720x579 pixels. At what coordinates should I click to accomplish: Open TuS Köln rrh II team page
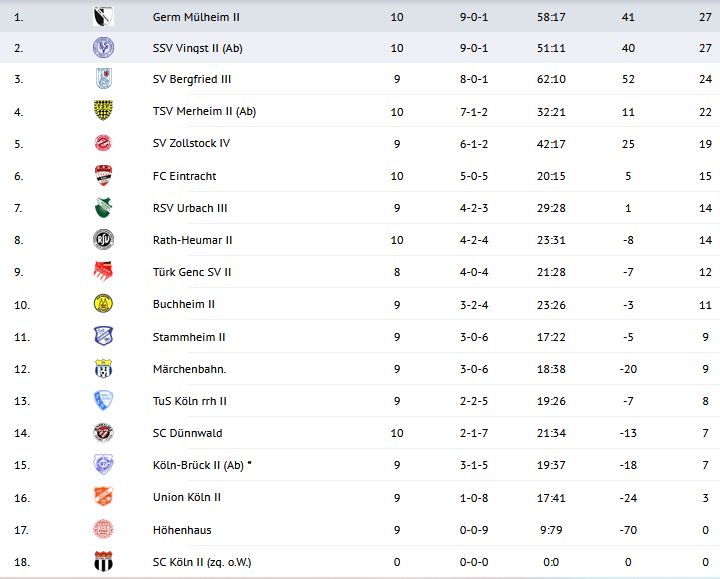tap(190, 401)
